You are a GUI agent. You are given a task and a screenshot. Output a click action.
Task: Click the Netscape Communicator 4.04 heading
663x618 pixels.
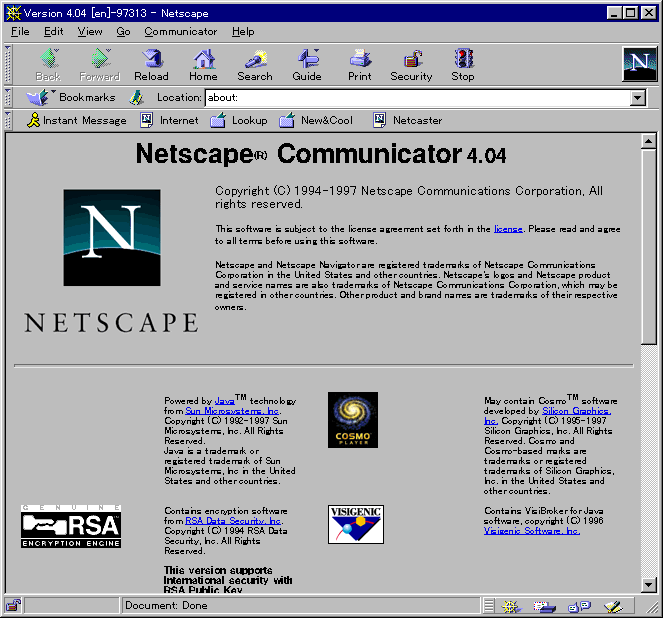[x=321, y=154]
